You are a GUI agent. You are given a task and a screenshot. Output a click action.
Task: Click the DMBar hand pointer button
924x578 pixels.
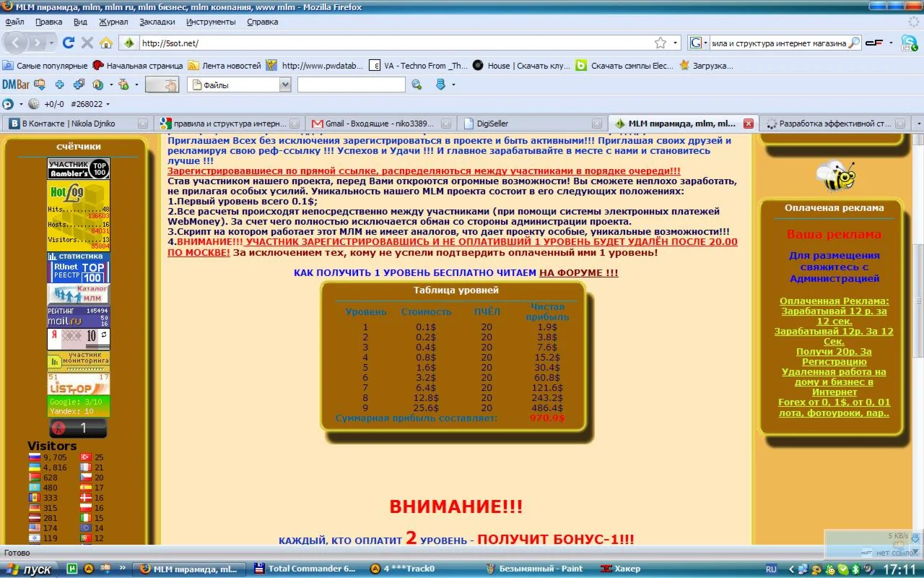pyautogui.click(x=162, y=85)
